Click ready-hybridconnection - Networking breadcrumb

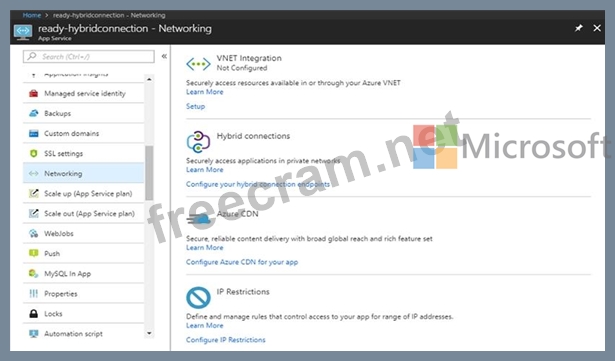(x=109, y=15)
